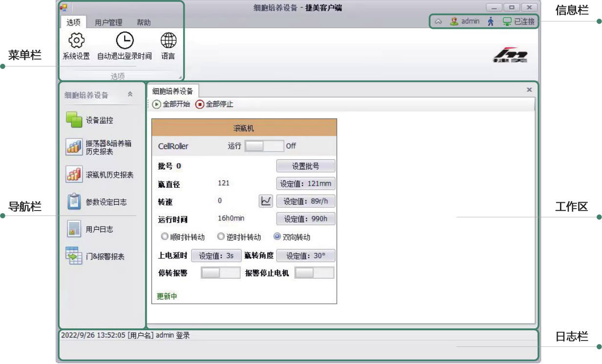This screenshot has width=602, height=364.
Task: Collapse the 细胞培养设备 navigation group
Action: tap(130, 95)
